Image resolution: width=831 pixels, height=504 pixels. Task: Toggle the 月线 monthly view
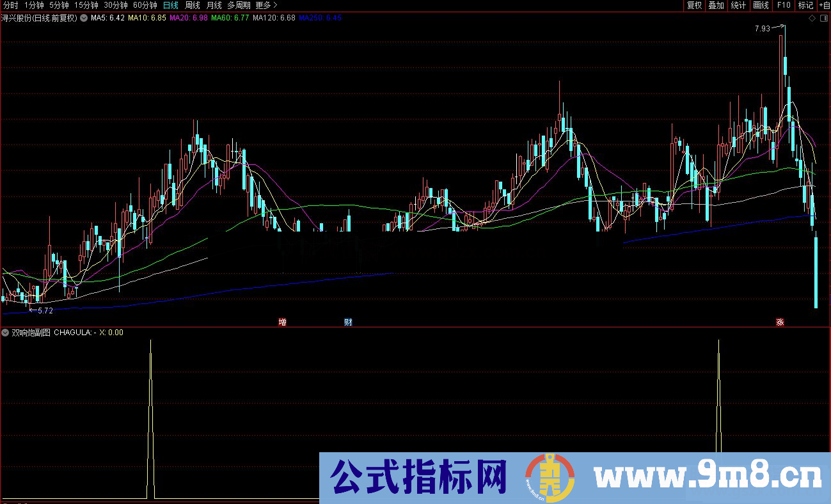click(x=216, y=5)
